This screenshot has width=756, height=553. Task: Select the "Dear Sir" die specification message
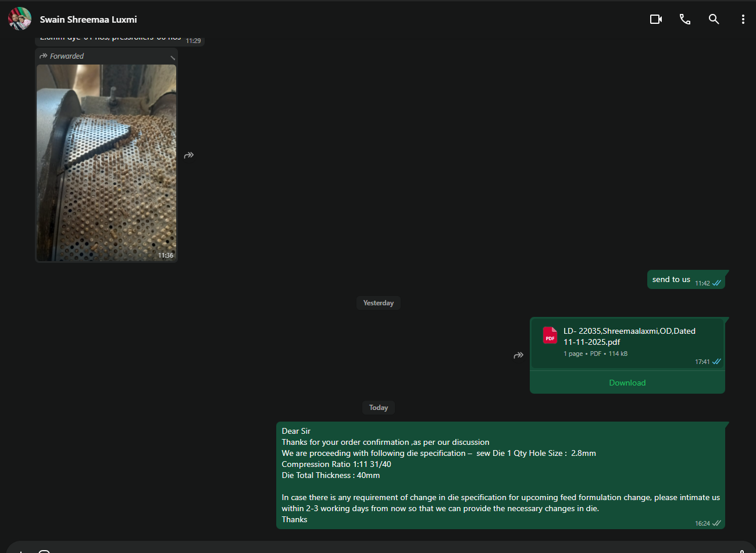(x=500, y=475)
